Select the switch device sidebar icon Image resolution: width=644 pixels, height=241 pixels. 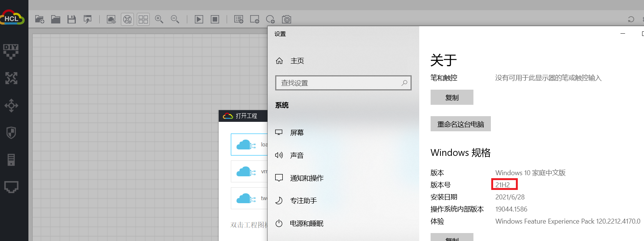[11, 106]
